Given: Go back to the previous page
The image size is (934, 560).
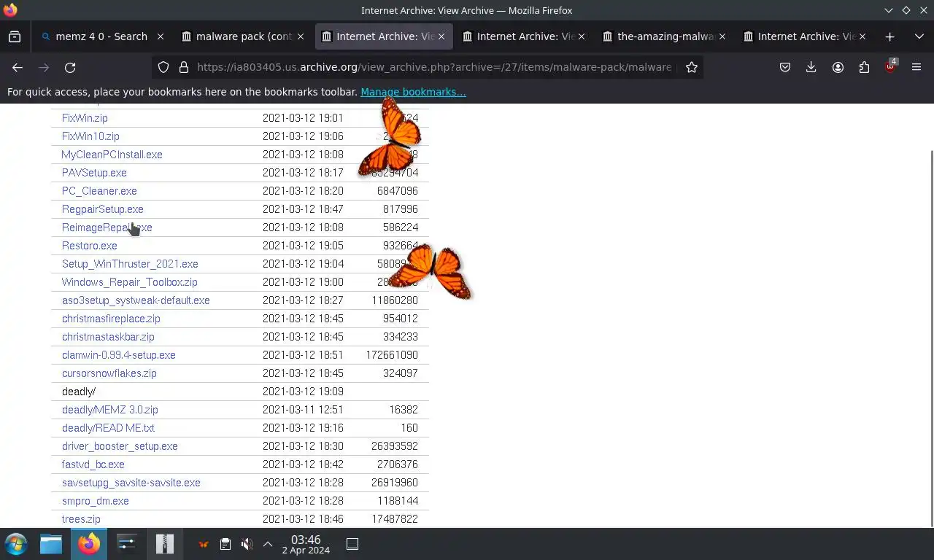Looking at the screenshot, I should (x=18, y=67).
